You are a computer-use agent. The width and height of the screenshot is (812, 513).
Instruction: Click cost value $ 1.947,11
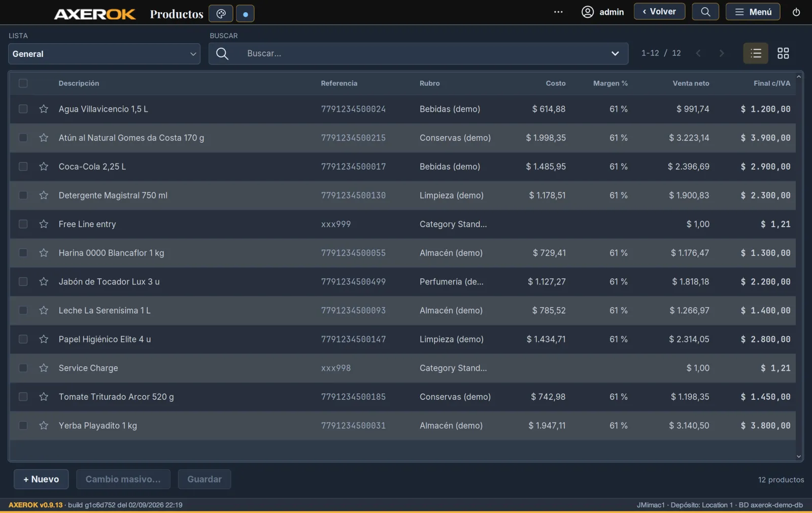pyautogui.click(x=547, y=426)
